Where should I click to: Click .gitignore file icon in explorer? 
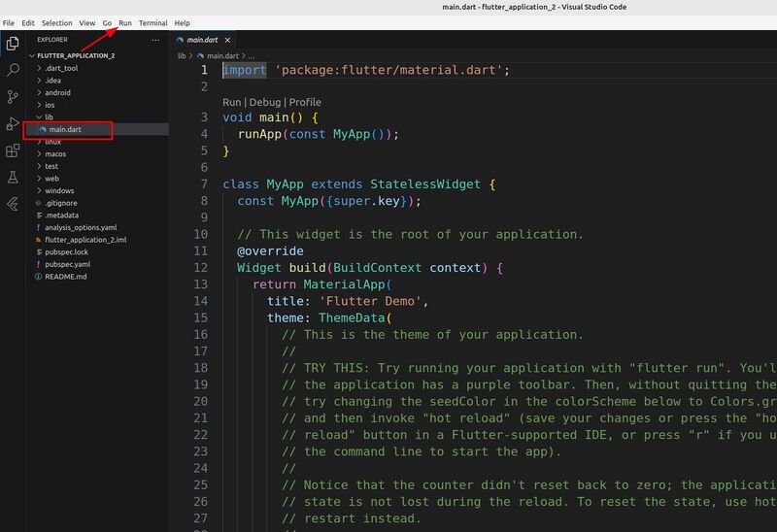pos(38,203)
